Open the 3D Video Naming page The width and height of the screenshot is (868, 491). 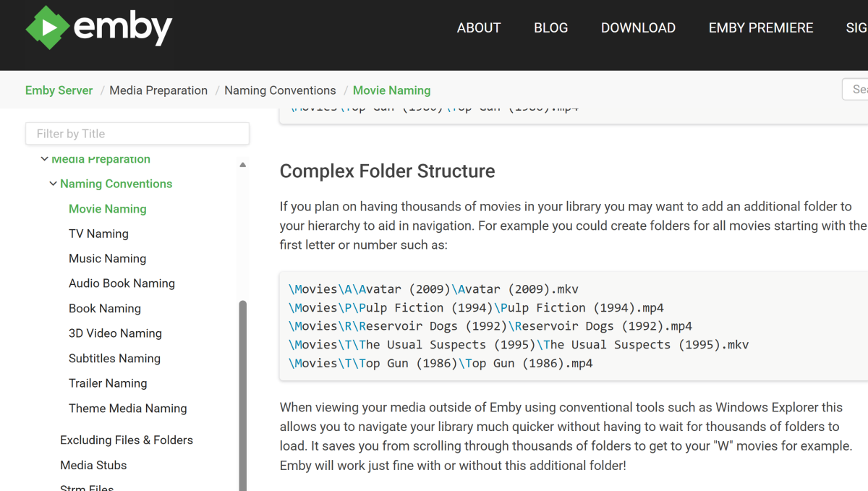[115, 333]
